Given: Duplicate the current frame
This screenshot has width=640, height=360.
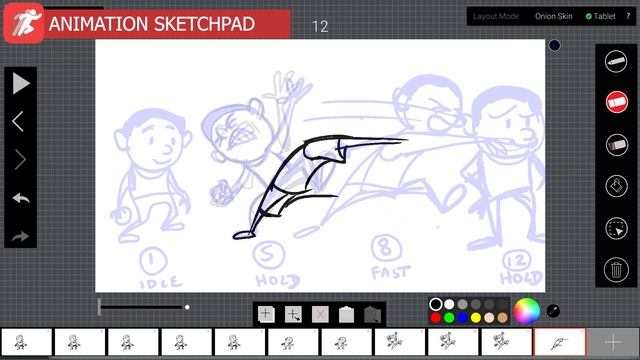Looking at the screenshot, I should pyautogui.click(x=293, y=314).
